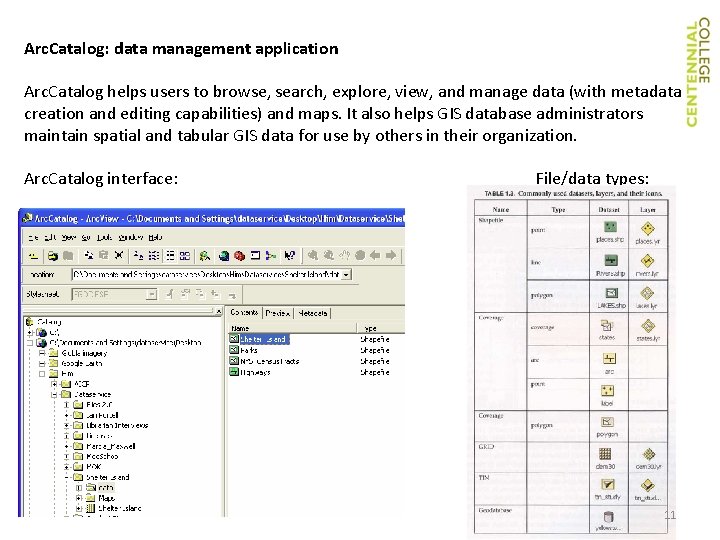
Task: Switch to Large Icons view
Action: click(x=138, y=256)
